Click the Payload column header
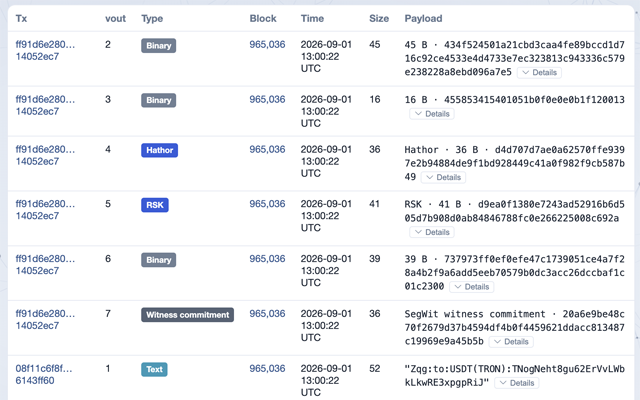640x400 pixels. point(423,19)
